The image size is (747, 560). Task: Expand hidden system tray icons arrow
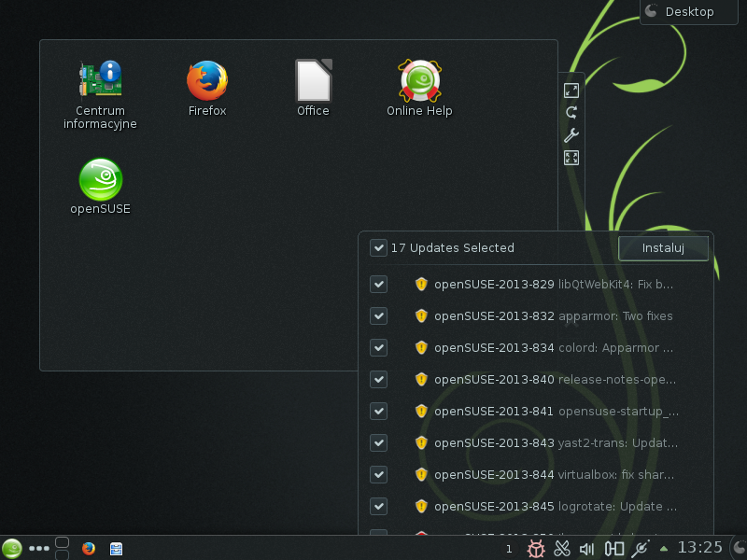click(664, 549)
